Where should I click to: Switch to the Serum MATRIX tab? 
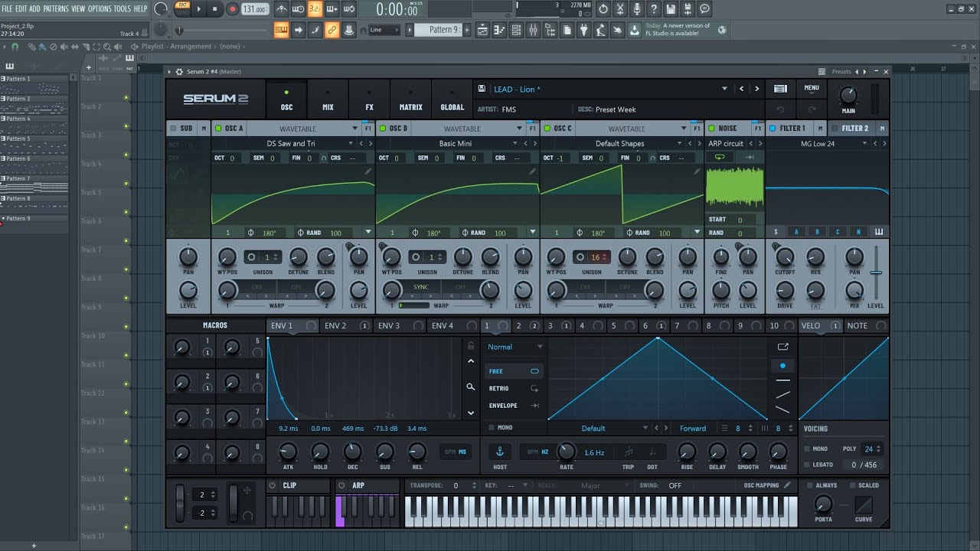click(x=411, y=99)
